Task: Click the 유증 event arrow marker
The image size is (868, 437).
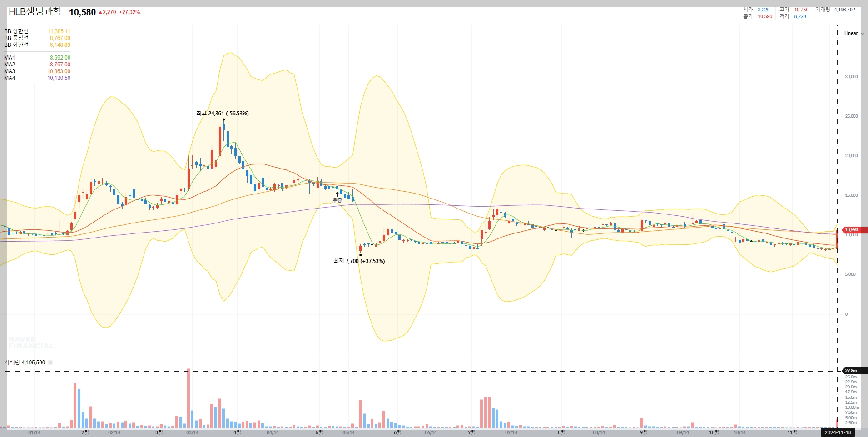Action: tap(337, 194)
